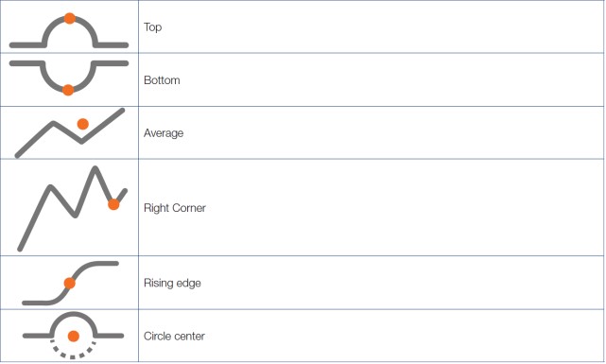
Task: Choose the Average line icon
Action: [x=70, y=133]
